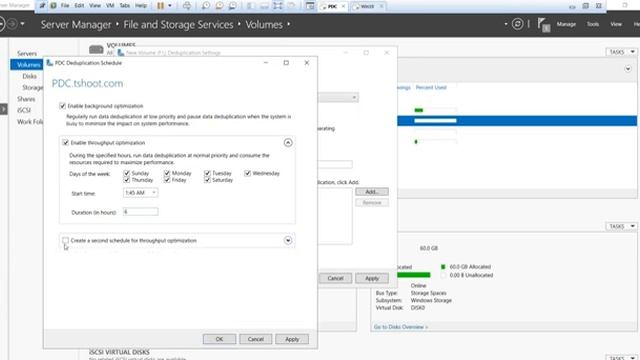The height and width of the screenshot is (360, 640).
Task: Click the Duration (in hours) field
Action: pyautogui.click(x=140, y=212)
